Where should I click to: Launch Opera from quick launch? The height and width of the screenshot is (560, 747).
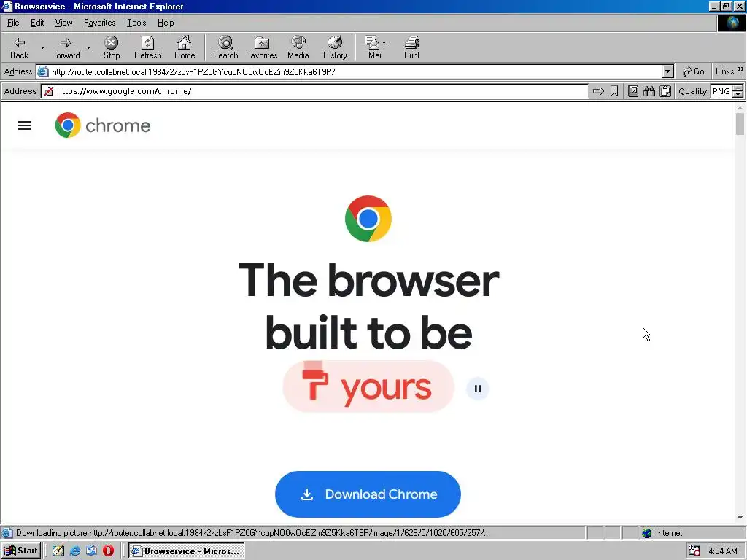[x=108, y=551]
